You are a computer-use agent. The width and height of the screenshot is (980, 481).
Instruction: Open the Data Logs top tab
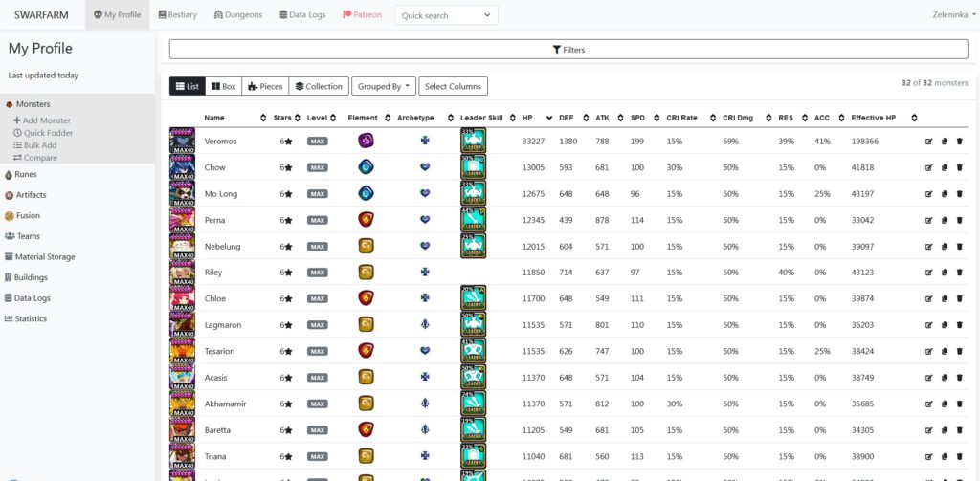[302, 15]
